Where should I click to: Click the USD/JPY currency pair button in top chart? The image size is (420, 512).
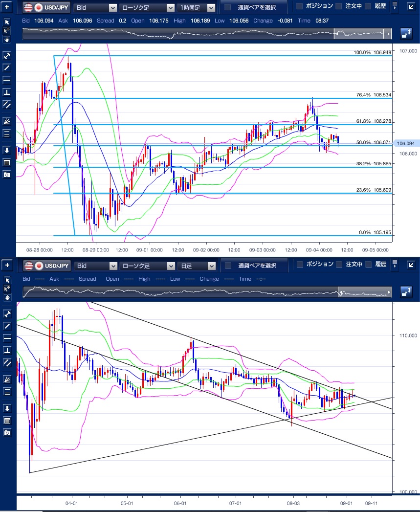(x=47, y=8)
